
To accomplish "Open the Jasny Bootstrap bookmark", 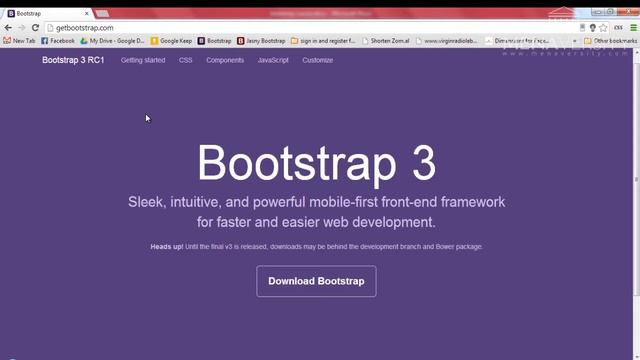I will click(261, 41).
